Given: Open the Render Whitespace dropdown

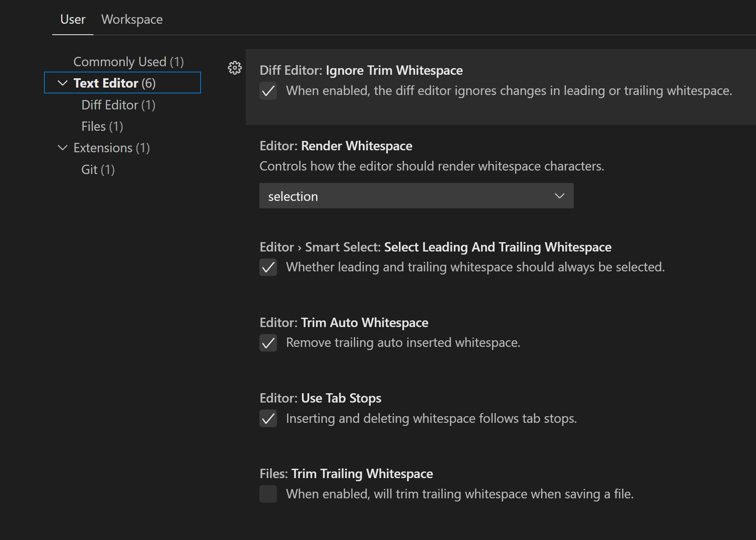Looking at the screenshot, I should pyautogui.click(x=560, y=196).
